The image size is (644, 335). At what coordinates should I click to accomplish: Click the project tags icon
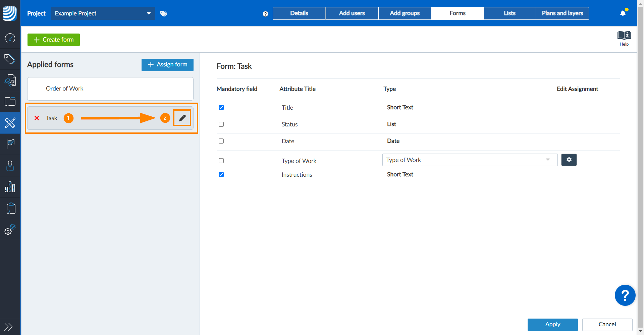164,13
